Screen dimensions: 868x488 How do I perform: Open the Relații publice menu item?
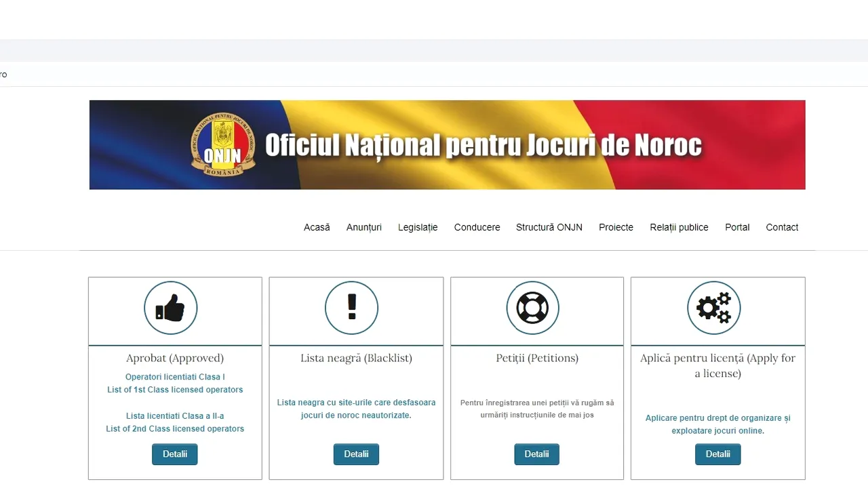pyautogui.click(x=679, y=227)
